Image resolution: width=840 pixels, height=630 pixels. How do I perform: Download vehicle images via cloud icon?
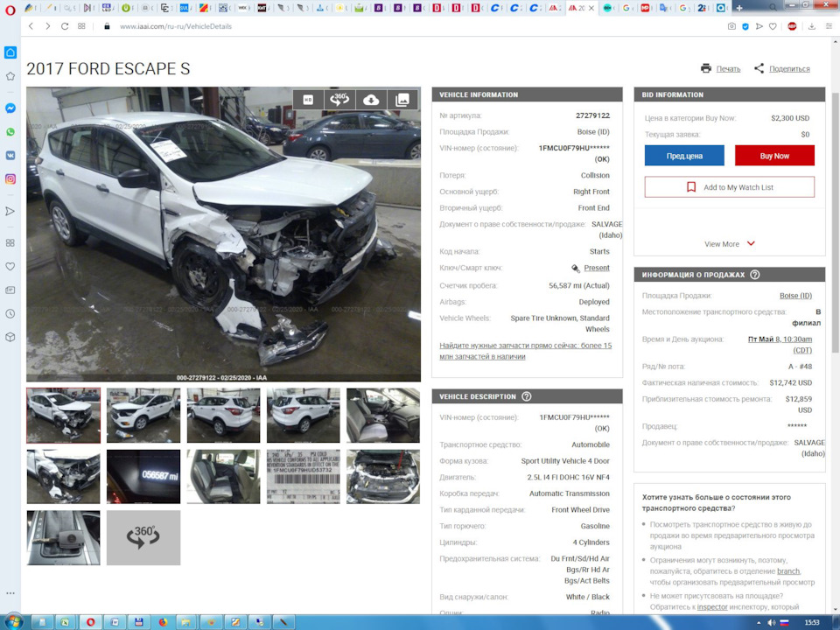tap(371, 100)
